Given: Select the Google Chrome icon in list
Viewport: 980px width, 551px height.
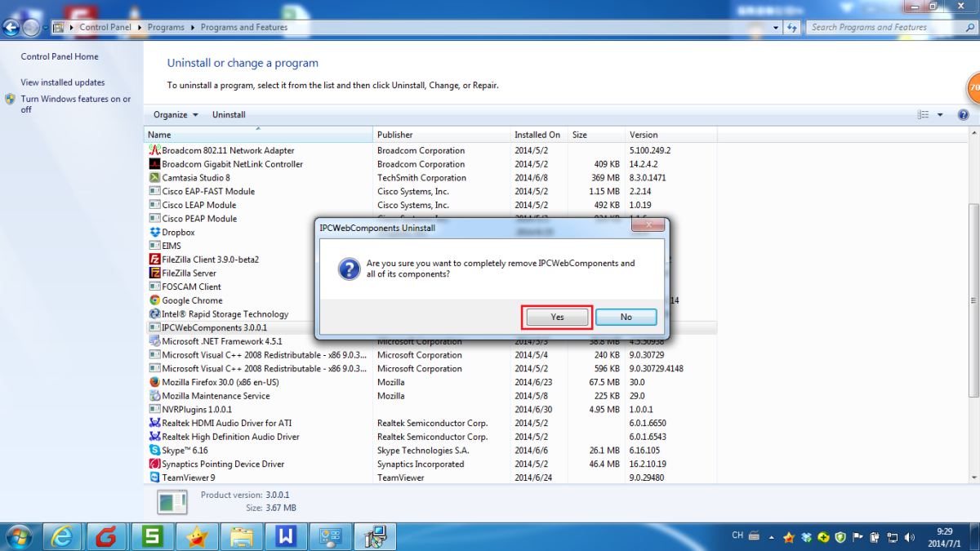Looking at the screenshot, I should (x=155, y=300).
